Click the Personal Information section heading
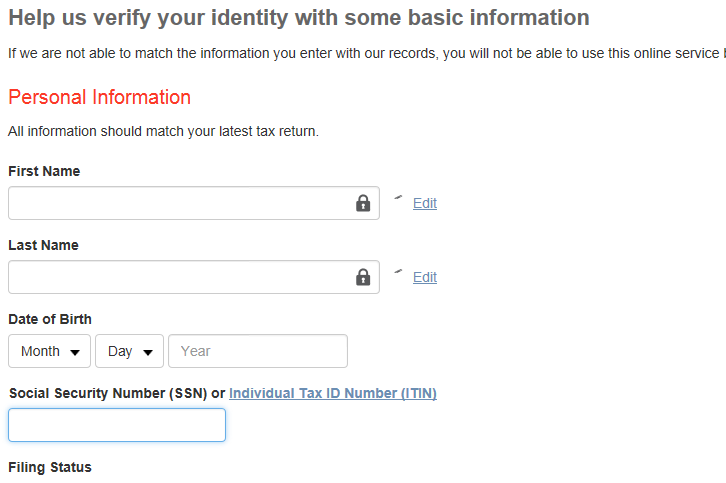Viewport: 726px width, 483px height. 99,97
